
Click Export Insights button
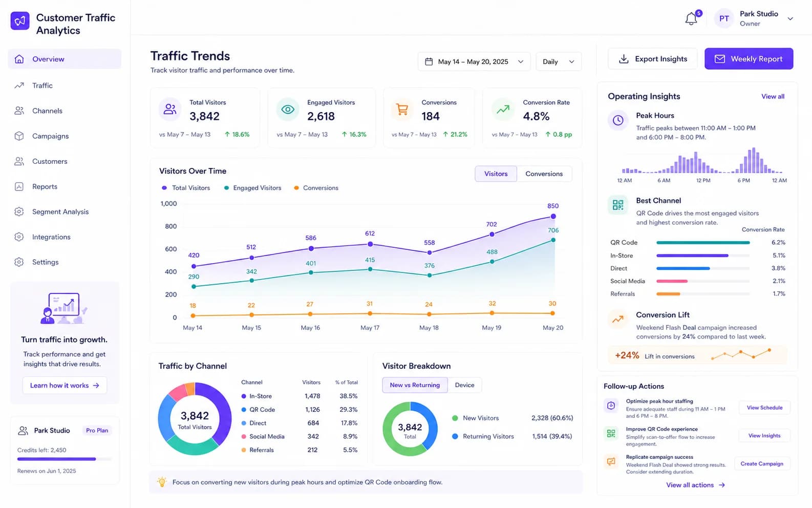[x=653, y=59]
